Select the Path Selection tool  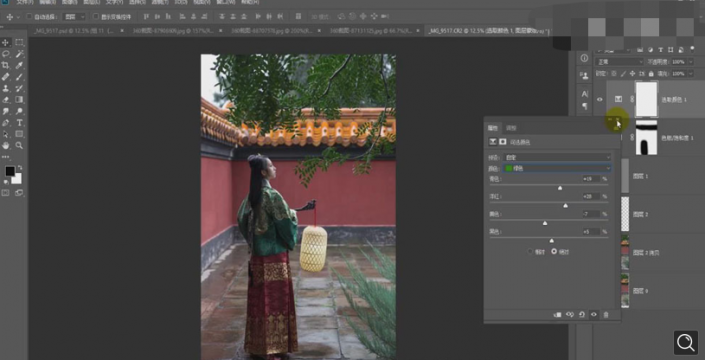click(x=6, y=134)
